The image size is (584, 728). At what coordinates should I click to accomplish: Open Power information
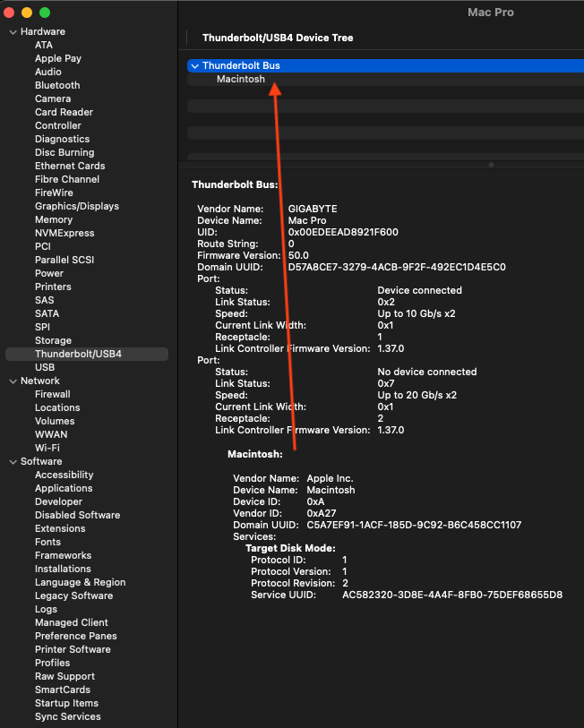click(x=48, y=274)
